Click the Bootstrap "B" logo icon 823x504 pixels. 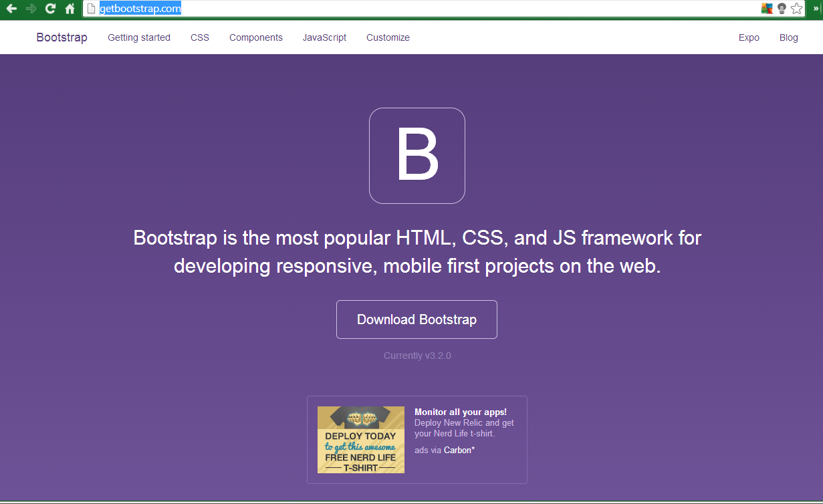(417, 155)
